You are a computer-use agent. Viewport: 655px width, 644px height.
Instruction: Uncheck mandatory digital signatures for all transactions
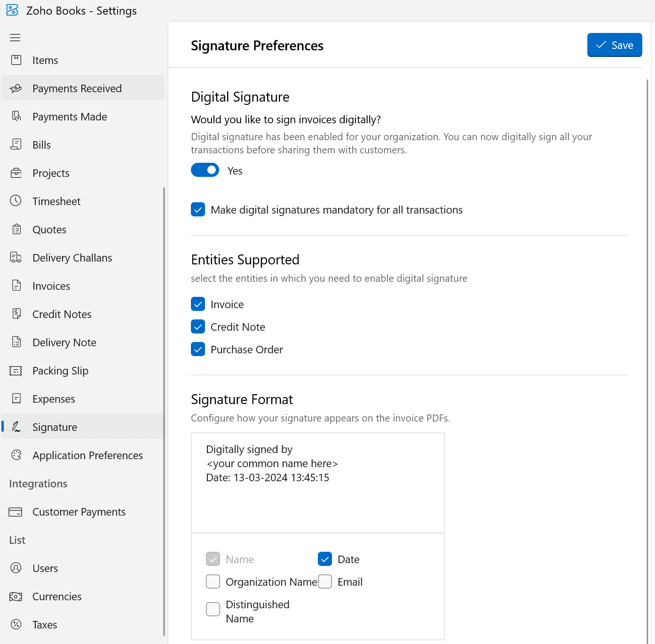pyautogui.click(x=198, y=209)
